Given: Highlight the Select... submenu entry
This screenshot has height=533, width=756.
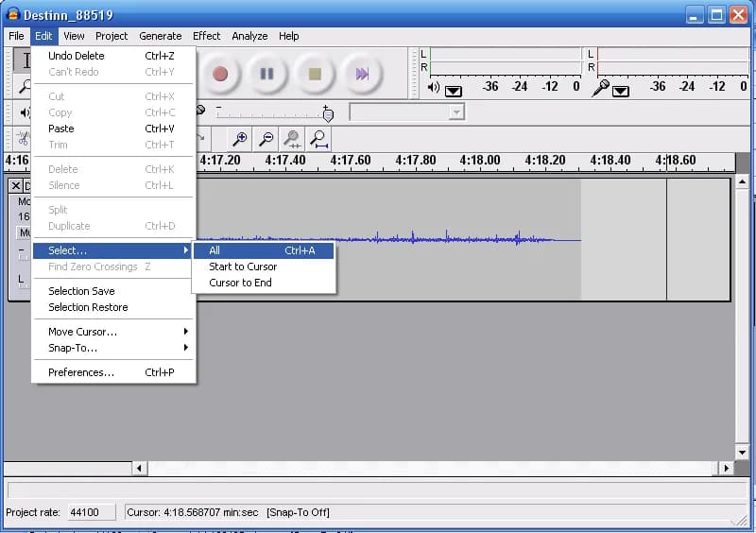Looking at the screenshot, I should [113, 250].
